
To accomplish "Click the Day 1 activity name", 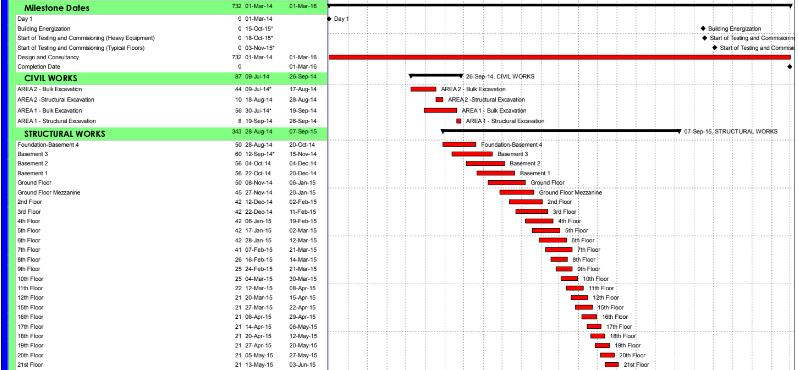I will tap(25, 19).
